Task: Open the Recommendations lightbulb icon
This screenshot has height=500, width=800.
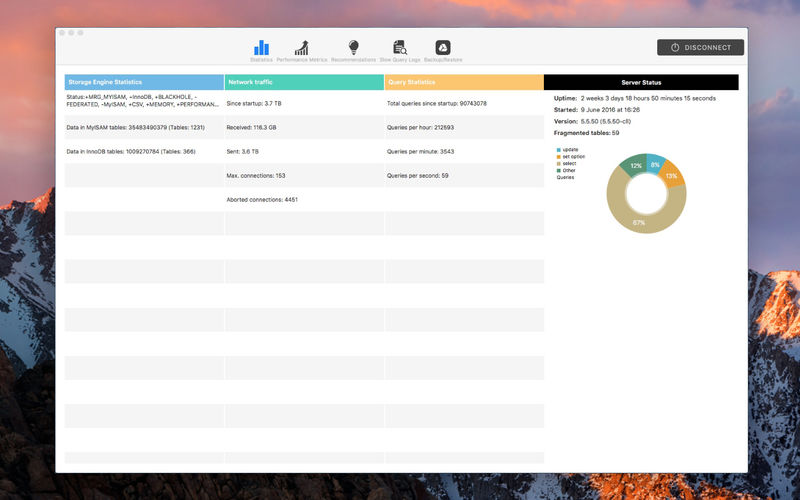Action: click(353, 48)
